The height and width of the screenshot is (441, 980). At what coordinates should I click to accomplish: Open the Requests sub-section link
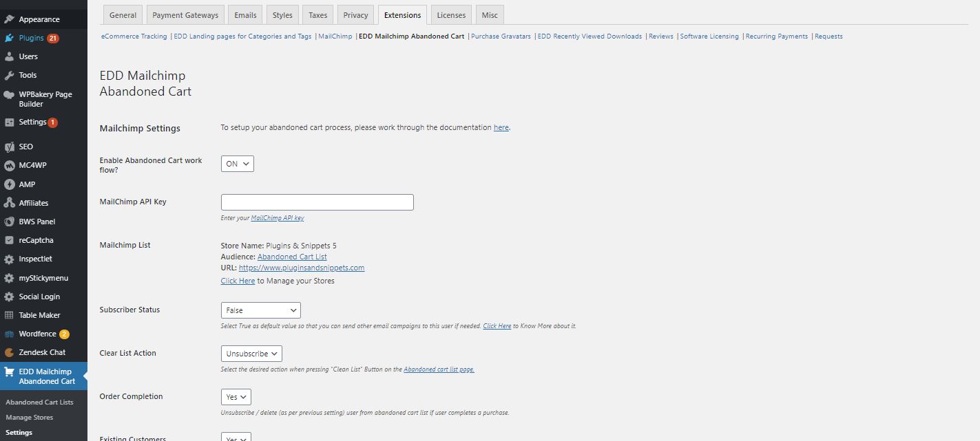click(x=828, y=36)
